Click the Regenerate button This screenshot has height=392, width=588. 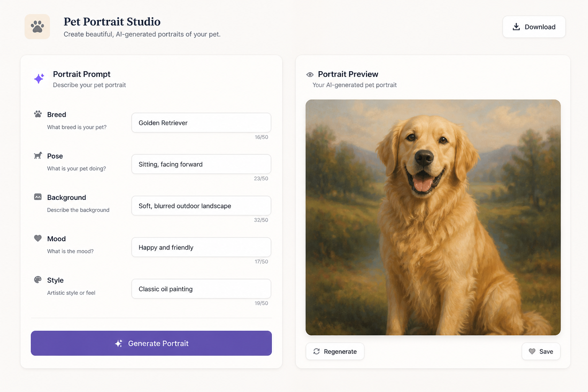(x=335, y=351)
